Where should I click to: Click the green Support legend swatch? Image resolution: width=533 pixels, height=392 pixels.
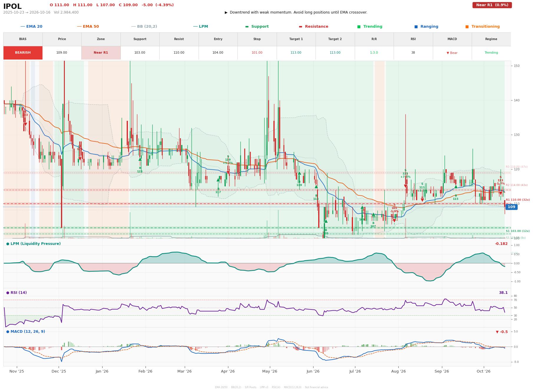[x=247, y=27]
